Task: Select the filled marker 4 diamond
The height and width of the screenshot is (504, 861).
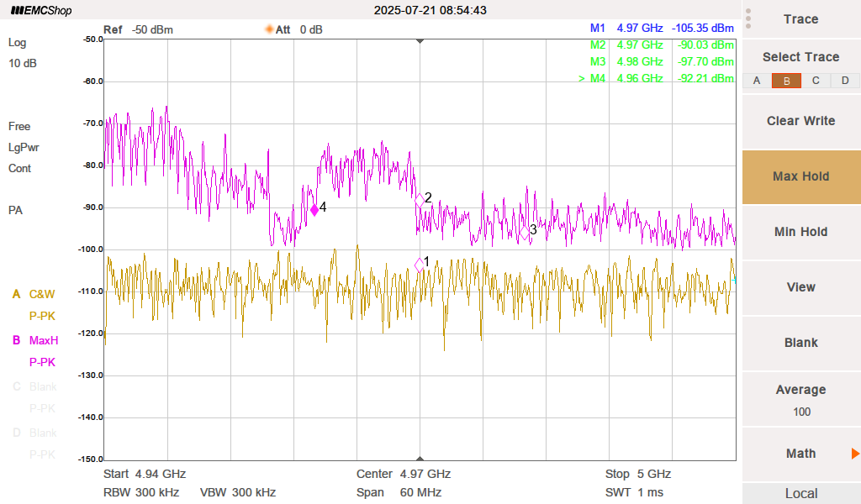Action: pos(314,209)
